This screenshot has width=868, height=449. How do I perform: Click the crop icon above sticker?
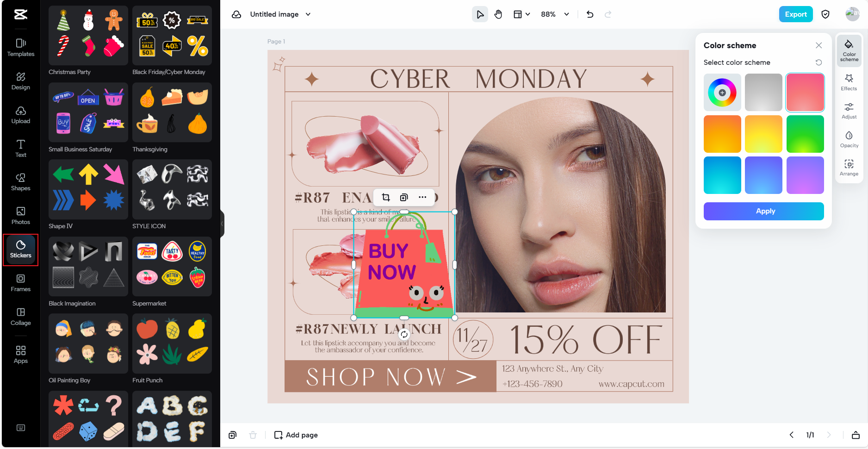click(385, 198)
